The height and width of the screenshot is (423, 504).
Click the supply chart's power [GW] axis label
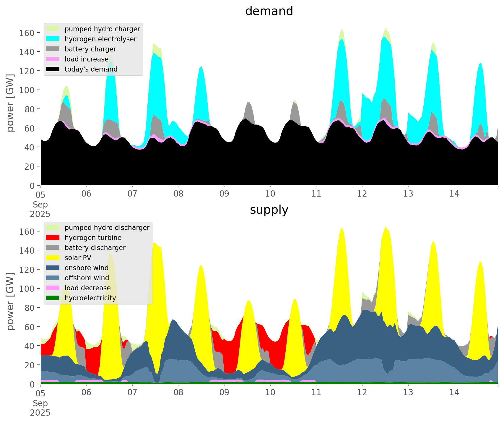(10, 302)
